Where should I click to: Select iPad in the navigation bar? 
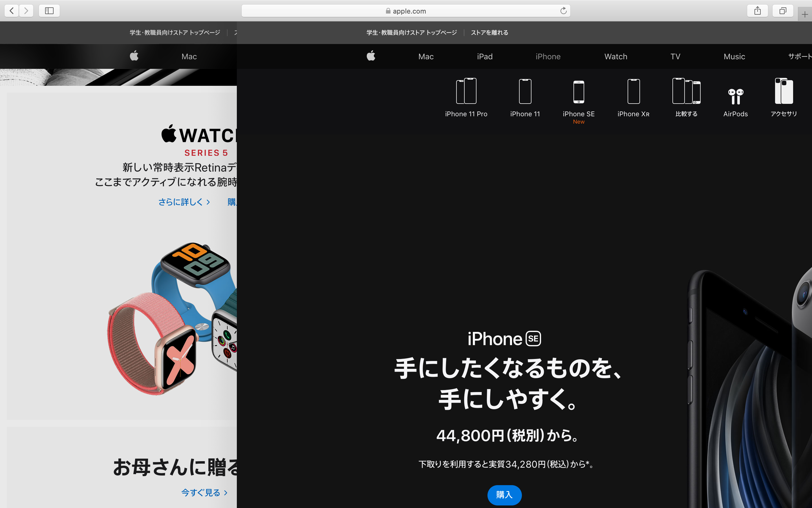coord(485,56)
